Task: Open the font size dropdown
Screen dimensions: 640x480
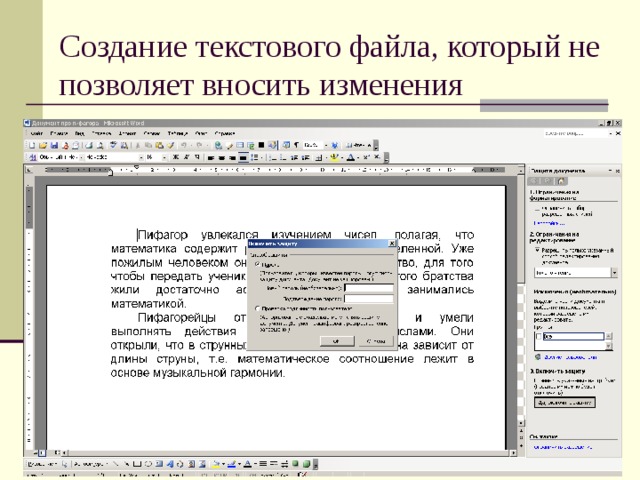Action: point(164,157)
